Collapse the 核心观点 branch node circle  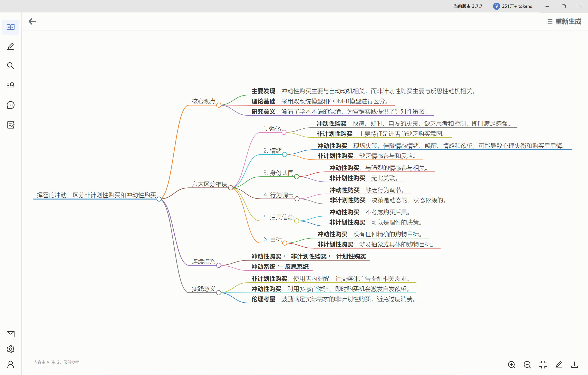click(x=219, y=105)
